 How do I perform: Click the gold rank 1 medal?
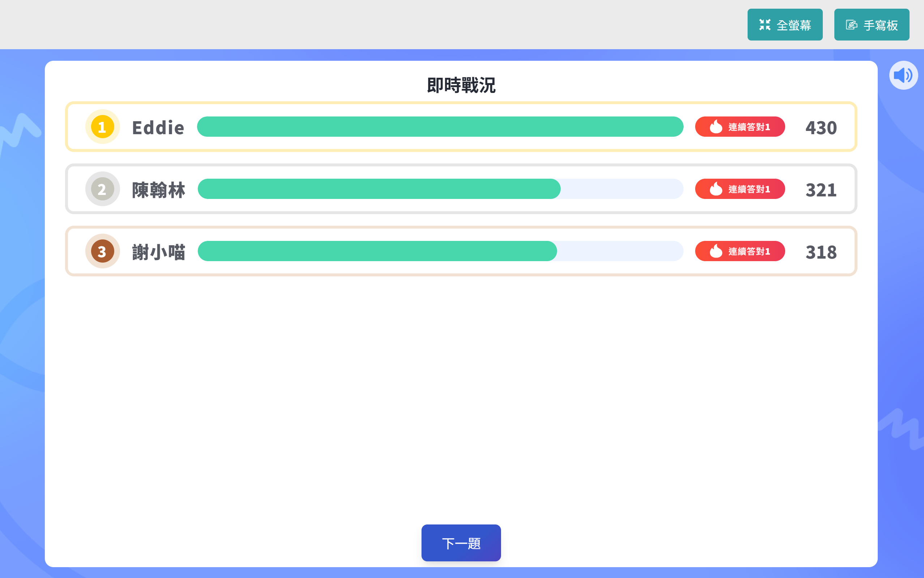[102, 127]
